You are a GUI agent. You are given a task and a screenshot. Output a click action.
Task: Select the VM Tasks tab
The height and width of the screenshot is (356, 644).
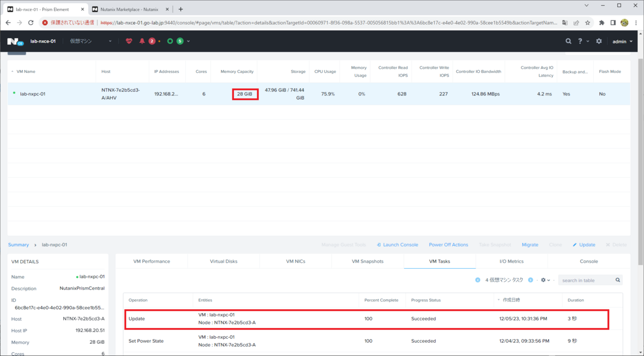click(x=440, y=261)
